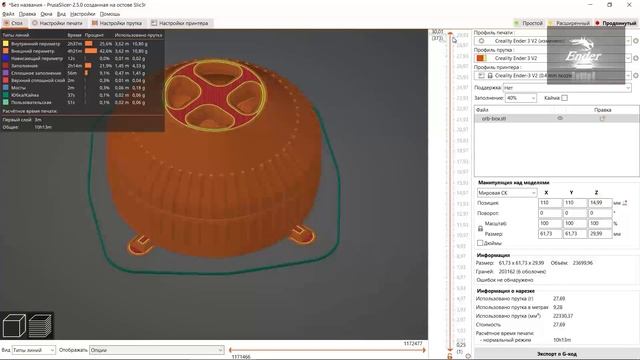The height and width of the screenshot is (360, 640).
Task: Click the size Z input field
Action: (600, 234)
